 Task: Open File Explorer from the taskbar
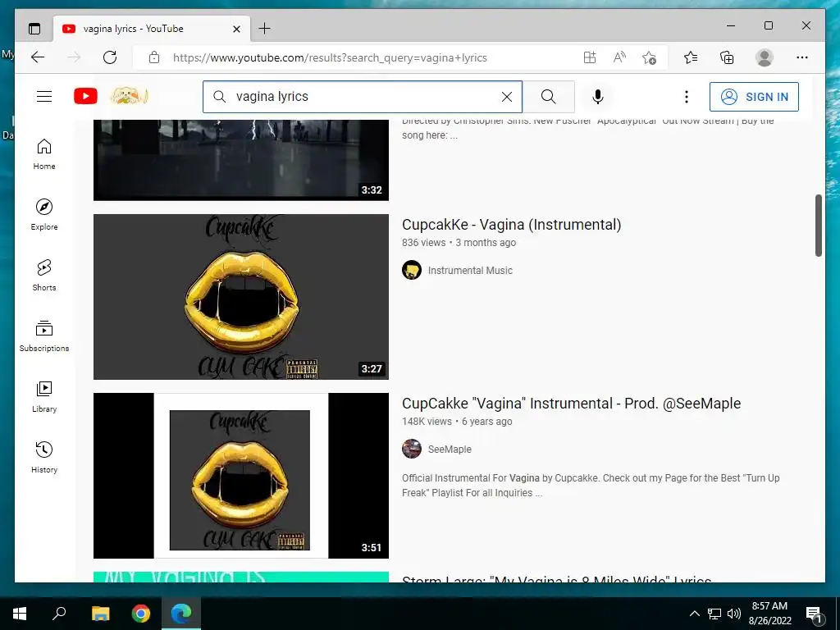(100, 614)
